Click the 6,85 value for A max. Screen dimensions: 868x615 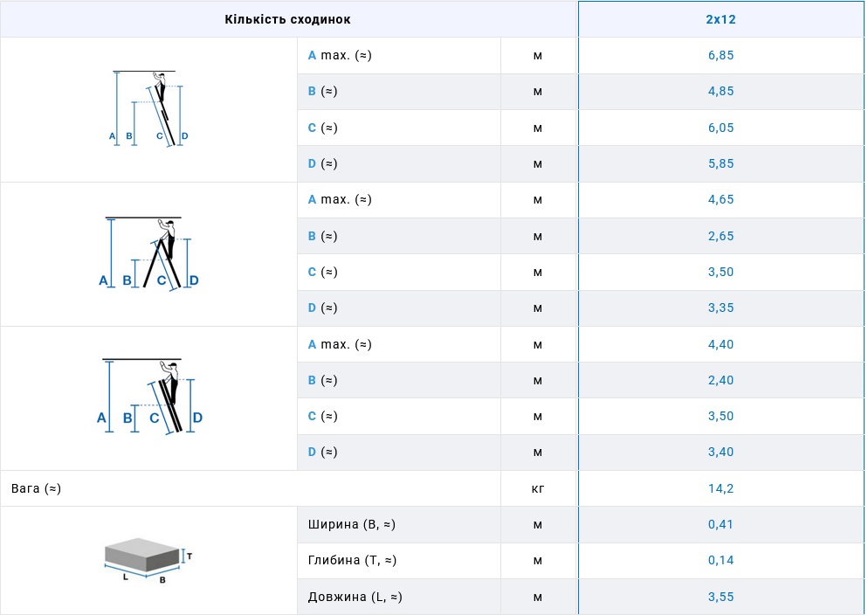click(720, 55)
